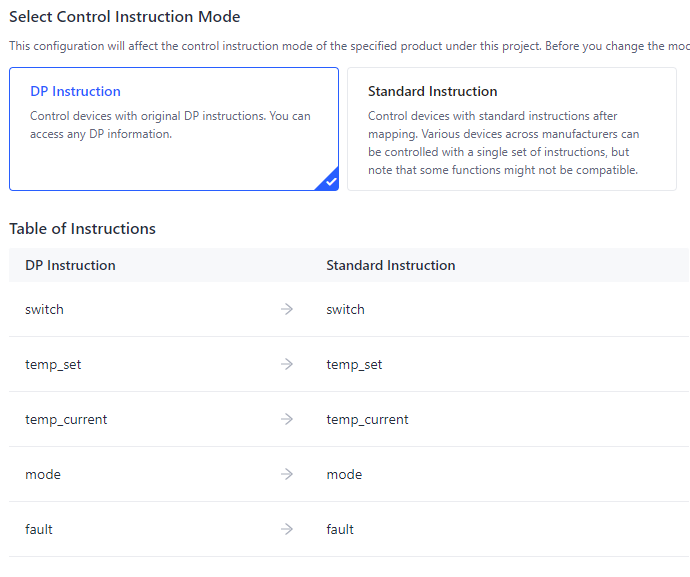
Task: Click the arrow icon beside switch row
Action: pos(287,310)
